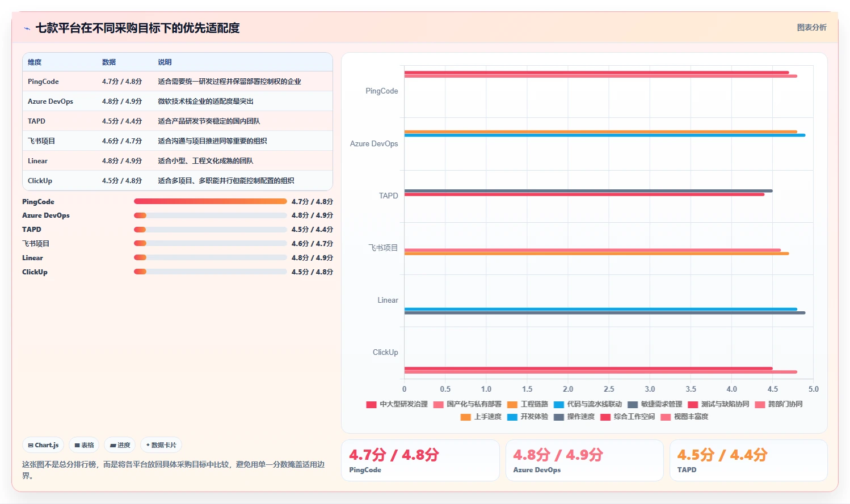Screen dimensions: 850x504
Task: Click the blue Azure DevOps chart bar
Action: point(605,135)
